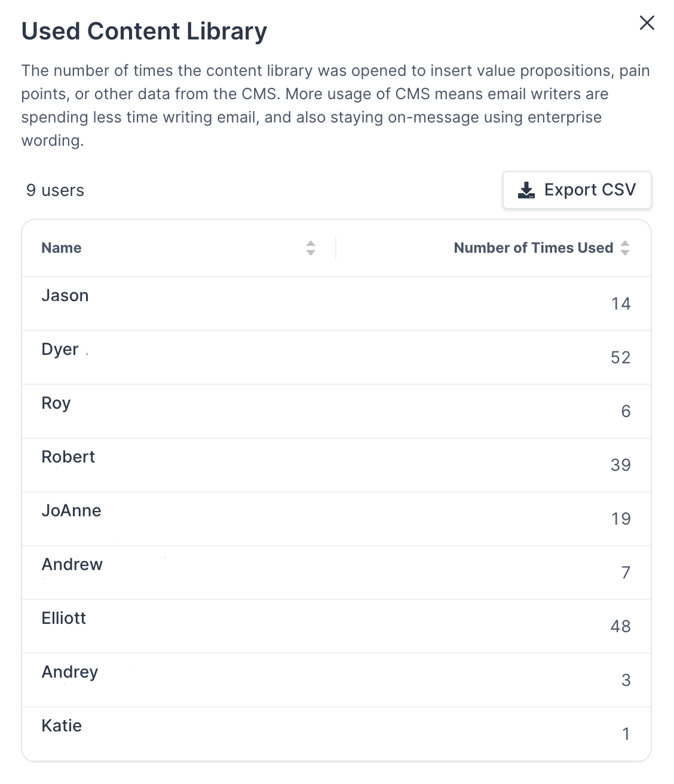Viewport: 674px width, 784px height.
Task: Click Elliott's usage count of 48
Action: tap(621, 626)
